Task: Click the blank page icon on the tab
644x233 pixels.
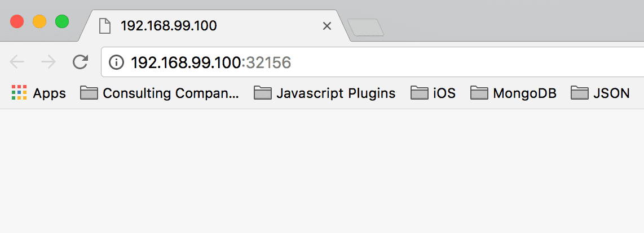Action: [105, 26]
